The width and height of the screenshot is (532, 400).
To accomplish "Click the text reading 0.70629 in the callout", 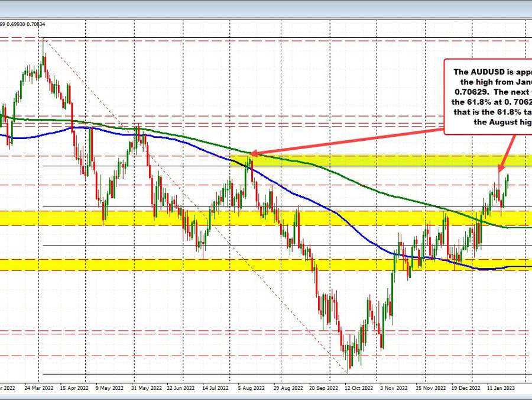I will [x=469, y=92].
